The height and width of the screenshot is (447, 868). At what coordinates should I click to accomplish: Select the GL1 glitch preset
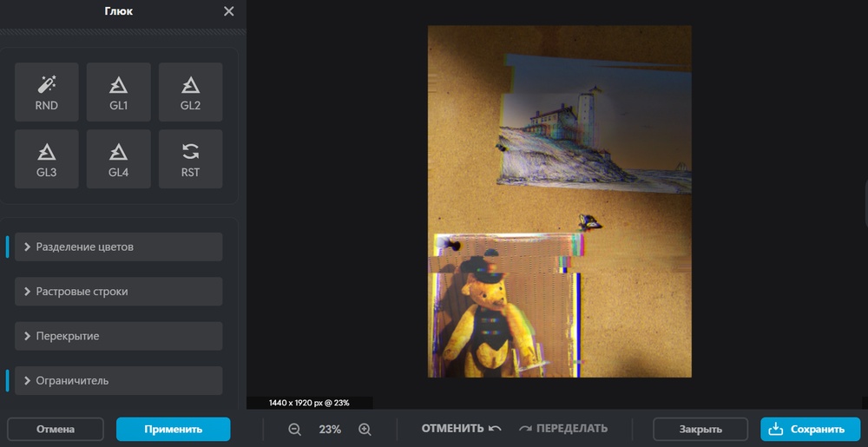[118, 92]
